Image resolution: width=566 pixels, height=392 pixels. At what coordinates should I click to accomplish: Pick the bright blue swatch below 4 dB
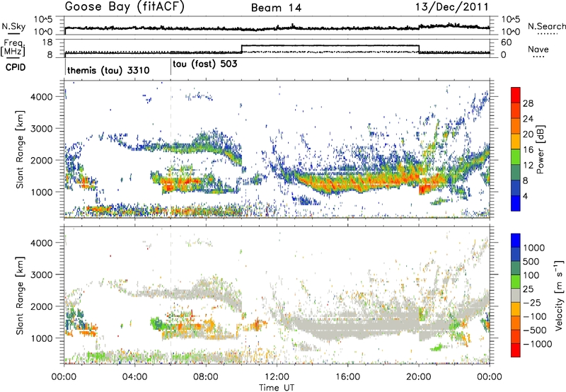(516, 204)
